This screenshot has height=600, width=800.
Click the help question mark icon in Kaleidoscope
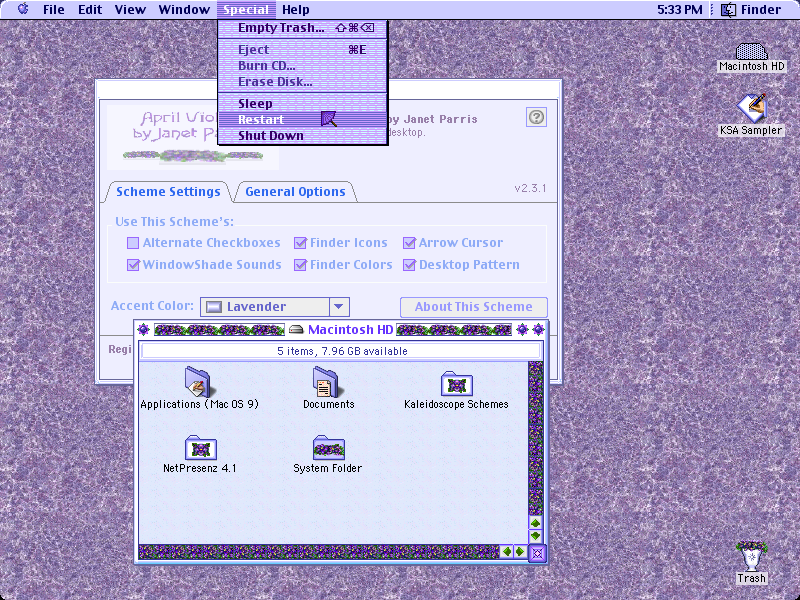[x=536, y=117]
